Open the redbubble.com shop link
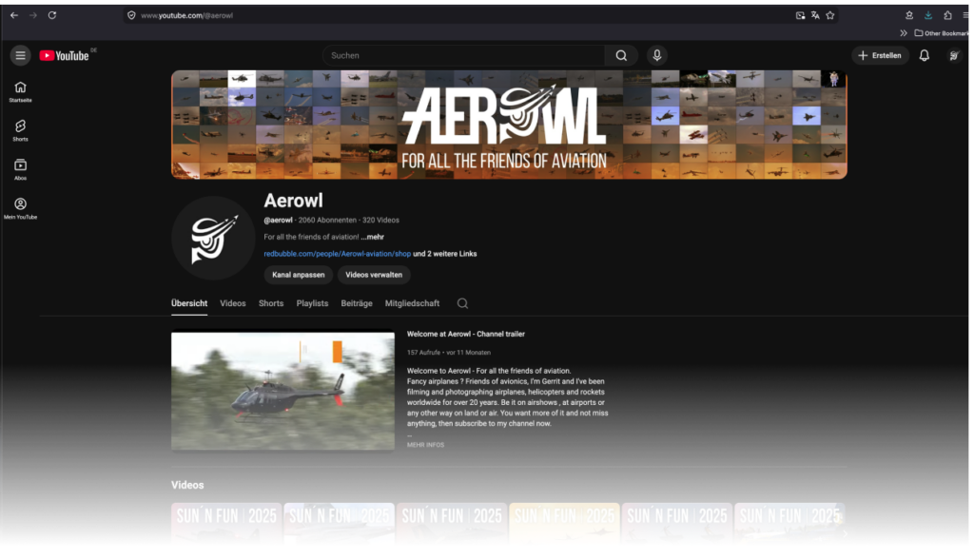 pos(338,253)
